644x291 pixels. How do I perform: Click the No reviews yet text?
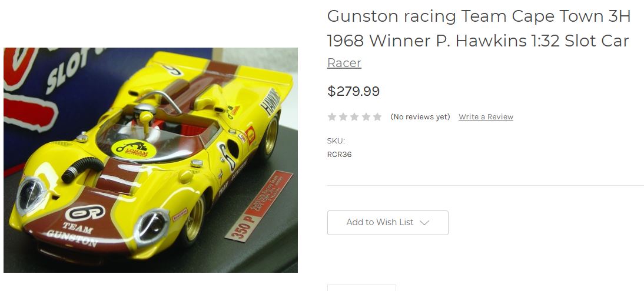coord(420,117)
